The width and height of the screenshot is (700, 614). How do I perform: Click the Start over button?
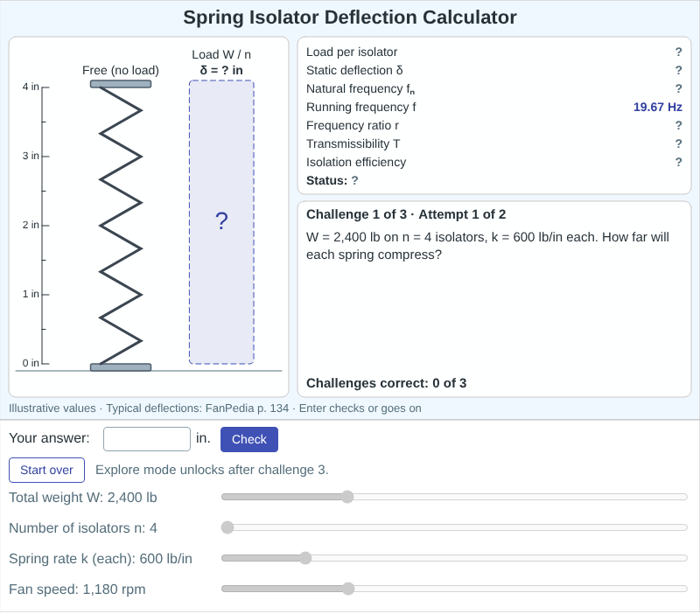[x=47, y=470]
